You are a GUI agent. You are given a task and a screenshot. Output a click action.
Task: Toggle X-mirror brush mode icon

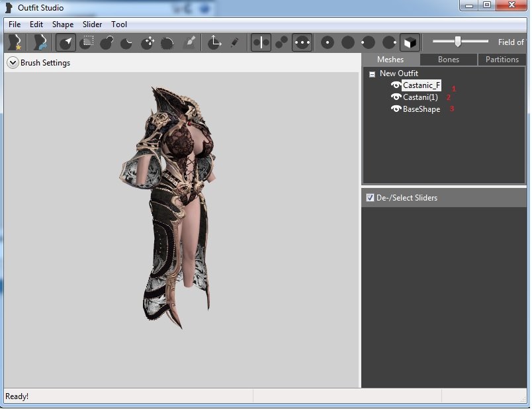click(261, 42)
